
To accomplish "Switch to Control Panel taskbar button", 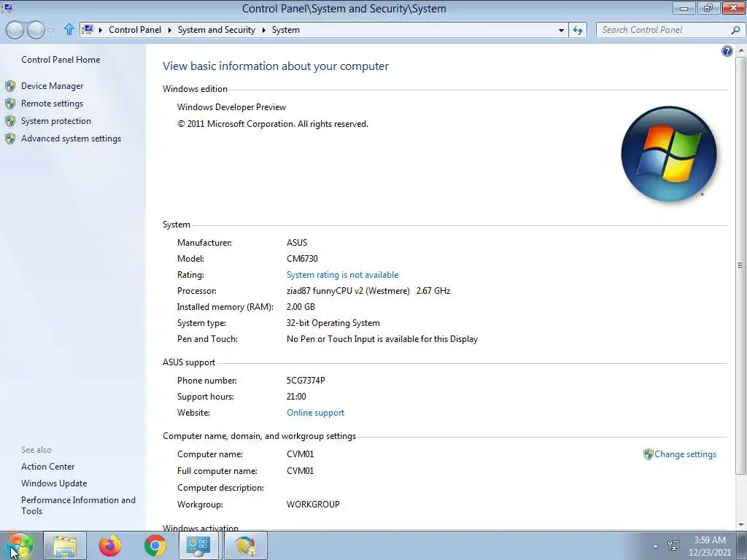I will click(198, 545).
